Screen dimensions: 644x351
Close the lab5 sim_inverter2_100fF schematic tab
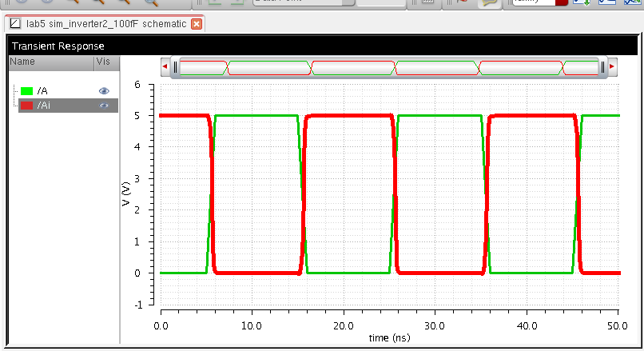coord(197,24)
